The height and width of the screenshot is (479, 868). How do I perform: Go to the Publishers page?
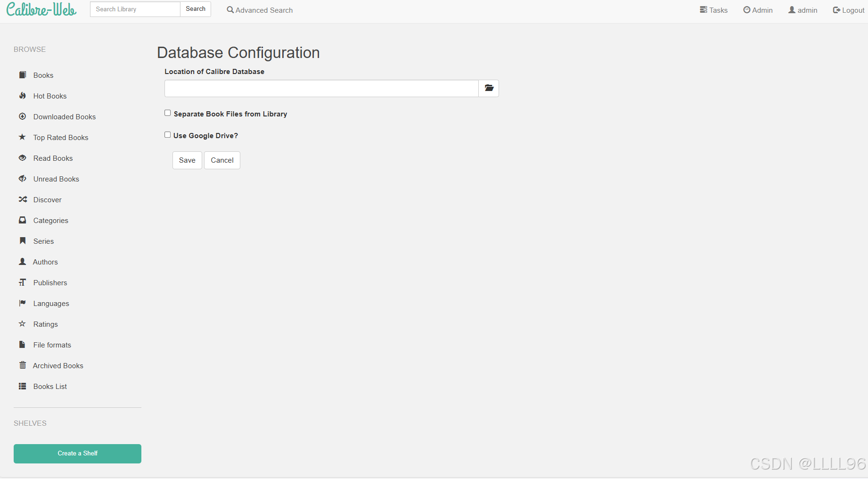click(x=50, y=282)
